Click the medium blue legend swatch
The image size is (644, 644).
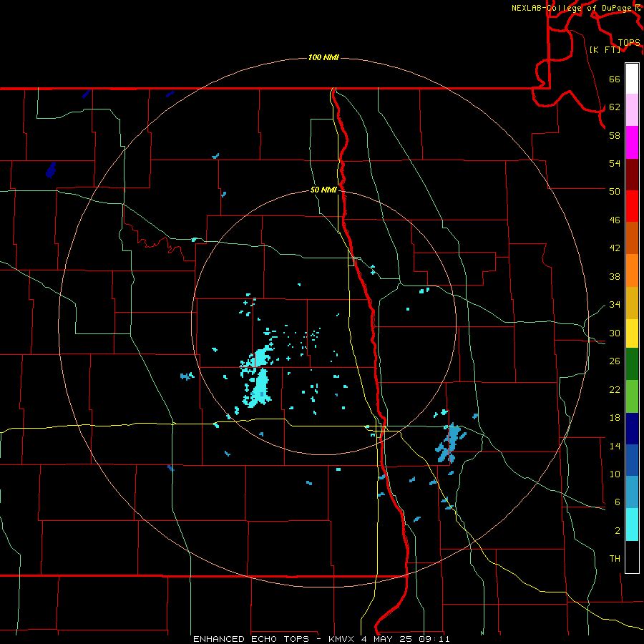(632, 460)
